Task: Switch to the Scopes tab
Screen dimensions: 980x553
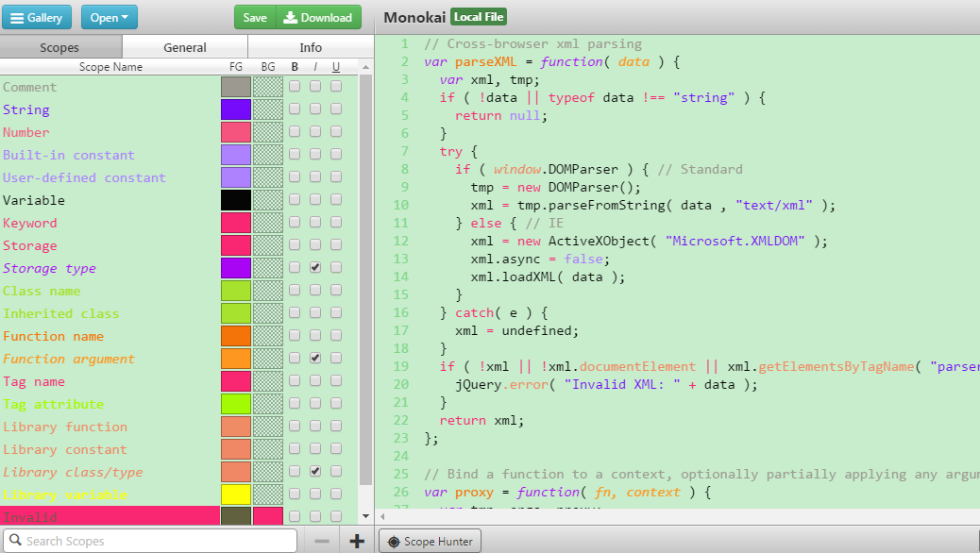Action: [60, 47]
